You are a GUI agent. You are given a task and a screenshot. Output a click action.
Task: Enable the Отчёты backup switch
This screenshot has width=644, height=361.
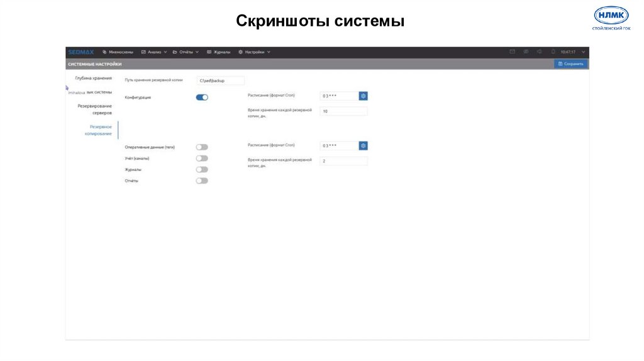pos(202,181)
